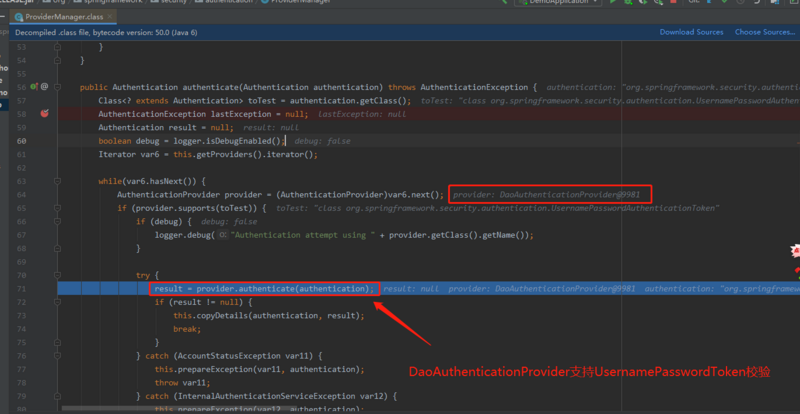Click inline hint 'result: null' on line 59
This screenshot has height=414, width=800.
point(271,128)
